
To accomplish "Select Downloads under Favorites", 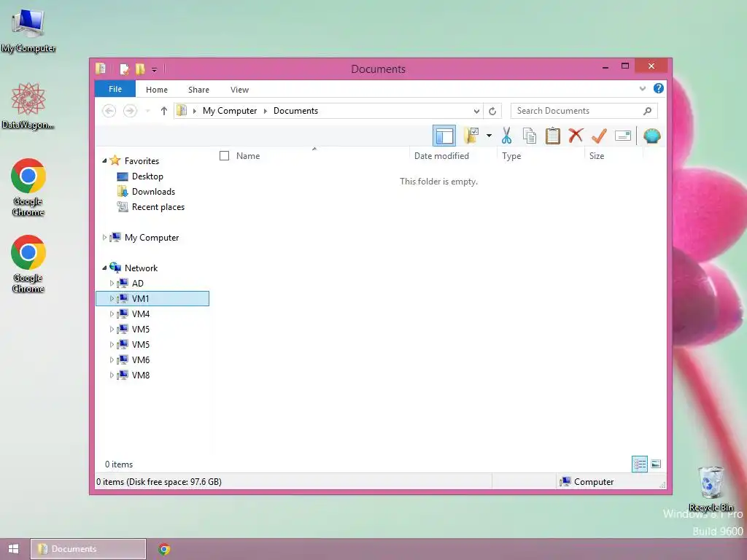I will pos(153,192).
